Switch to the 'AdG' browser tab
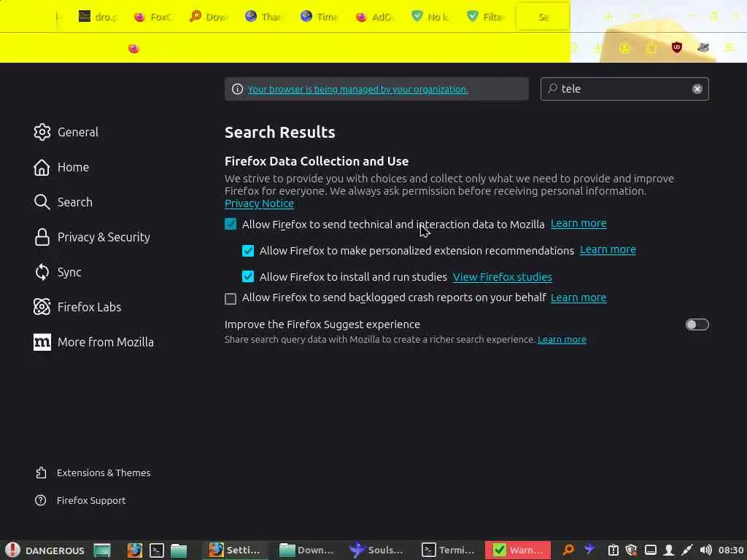 point(376,17)
